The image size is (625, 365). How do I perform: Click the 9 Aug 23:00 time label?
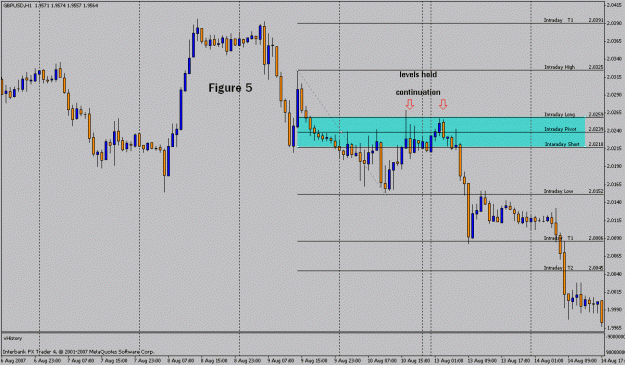[348, 361]
